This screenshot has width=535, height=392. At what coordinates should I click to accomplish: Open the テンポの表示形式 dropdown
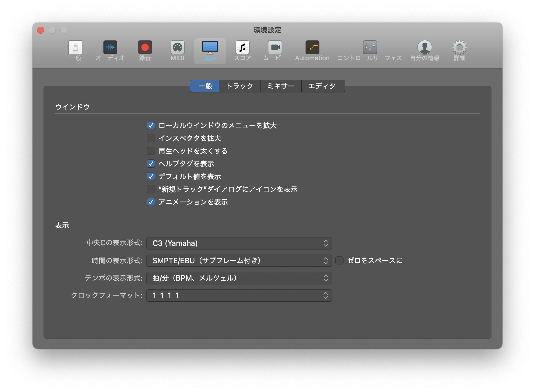pos(239,278)
